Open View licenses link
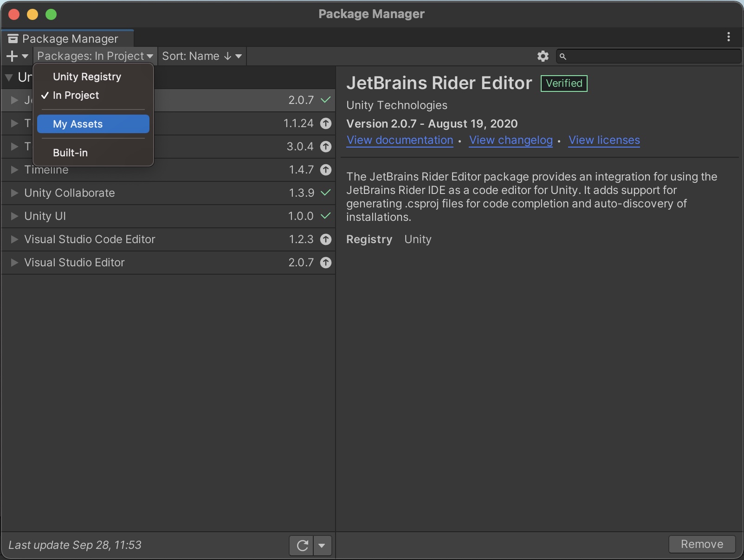The width and height of the screenshot is (744, 560). click(604, 140)
